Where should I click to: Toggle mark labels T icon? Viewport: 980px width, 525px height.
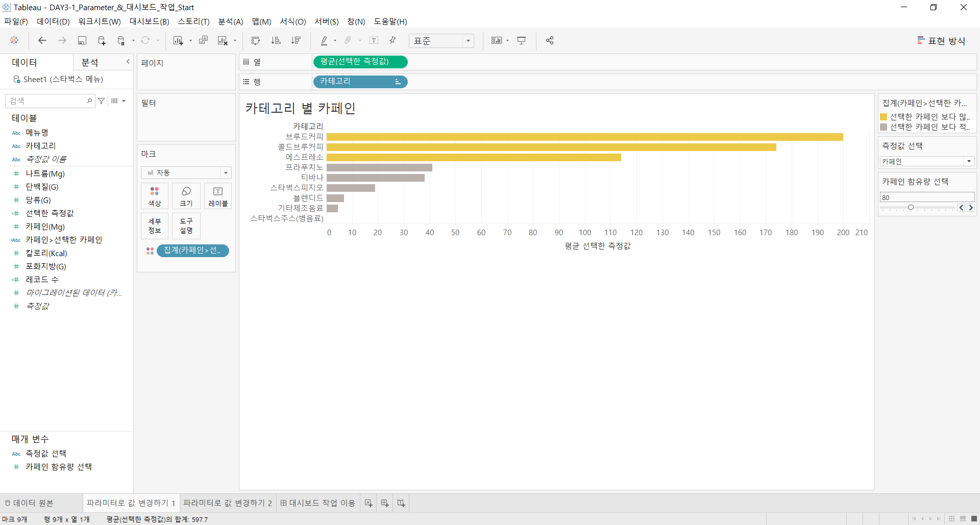tap(374, 40)
